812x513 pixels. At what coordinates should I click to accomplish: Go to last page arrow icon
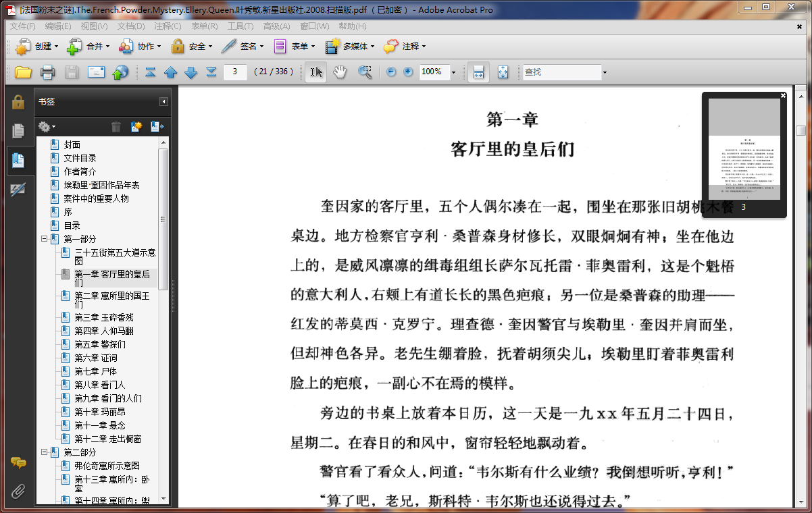(211, 72)
